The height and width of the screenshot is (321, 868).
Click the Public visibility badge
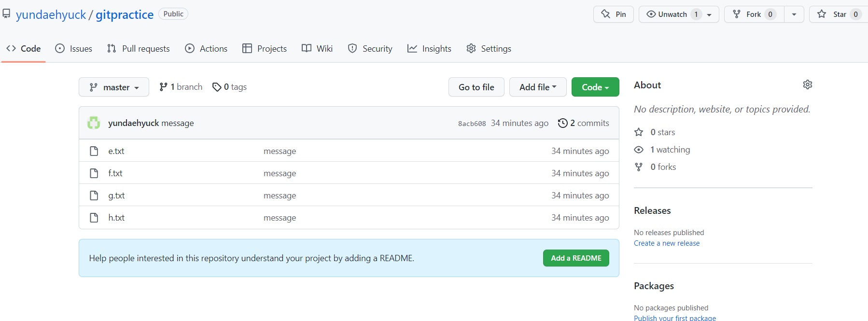pos(173,14)
